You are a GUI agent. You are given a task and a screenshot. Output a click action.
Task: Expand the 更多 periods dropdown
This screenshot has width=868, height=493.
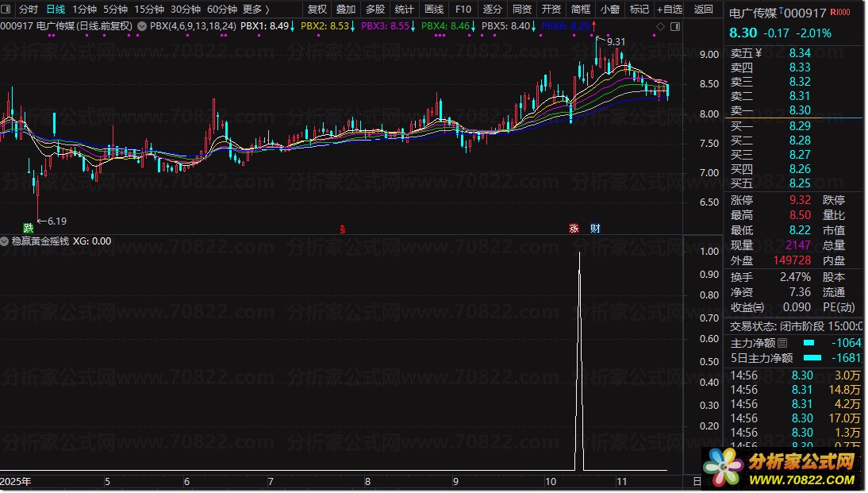coord(255,10)
